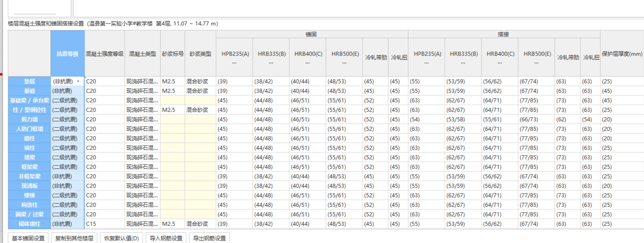Select the 端柱 row header
This screenshot has height=243, width=644.
pos(29,148)
